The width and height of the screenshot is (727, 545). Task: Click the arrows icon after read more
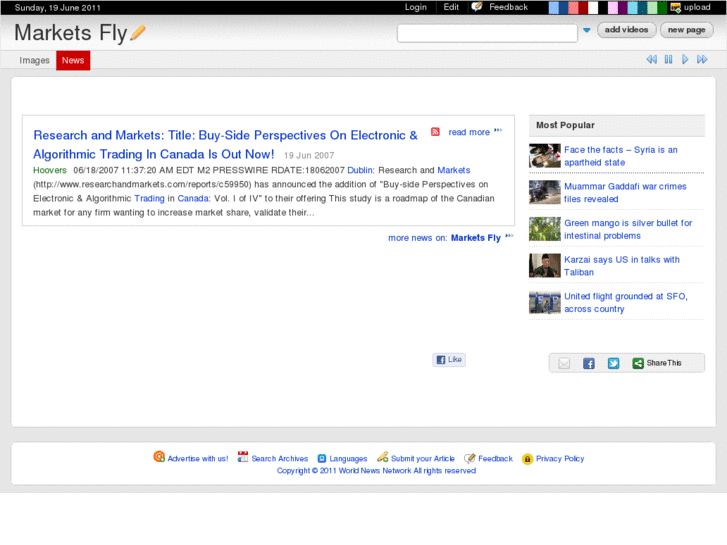tap(498, 130)
